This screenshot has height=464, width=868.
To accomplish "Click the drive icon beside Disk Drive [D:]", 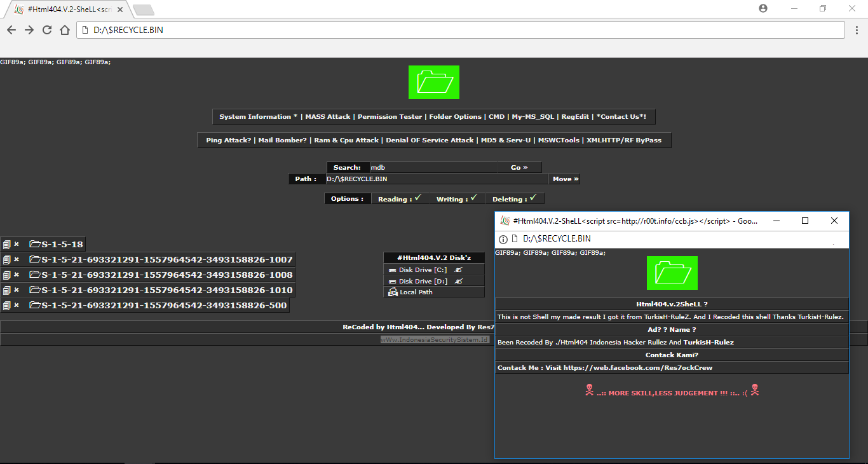I will coord(393,281).
